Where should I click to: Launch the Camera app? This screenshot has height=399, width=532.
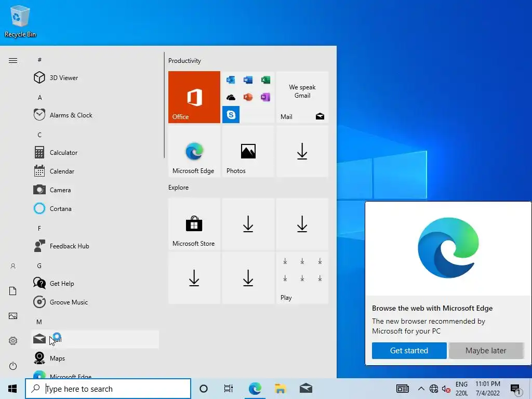(95, 190)
